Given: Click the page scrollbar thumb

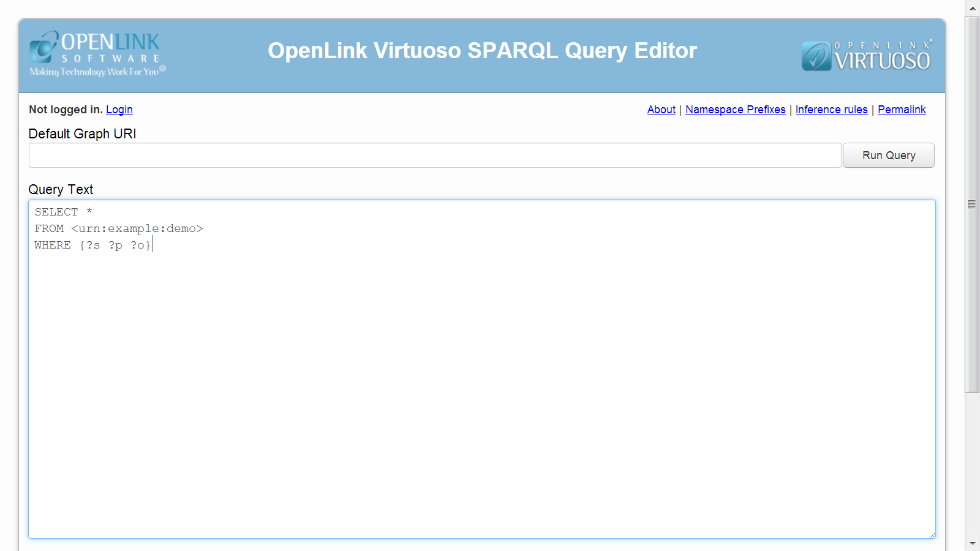Looking at the screenshot, I should pyautogui.click(x=972, y=204).
